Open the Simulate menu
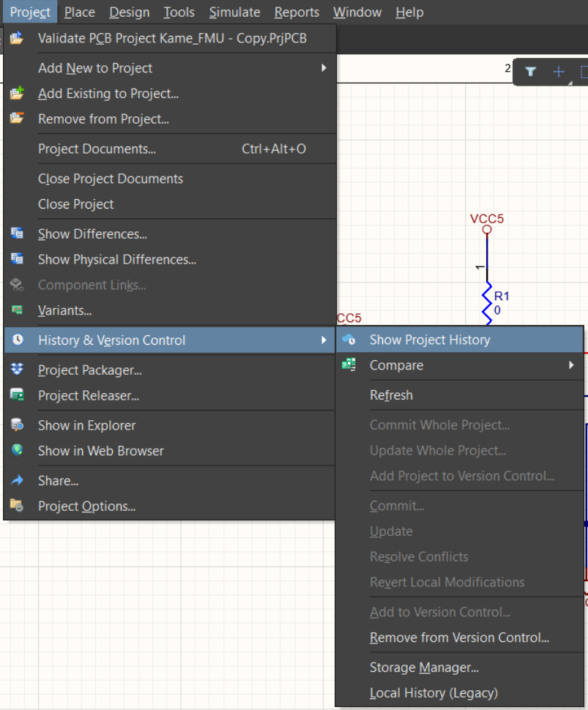This screenshot has width=588, height=710. coord(234,12)
